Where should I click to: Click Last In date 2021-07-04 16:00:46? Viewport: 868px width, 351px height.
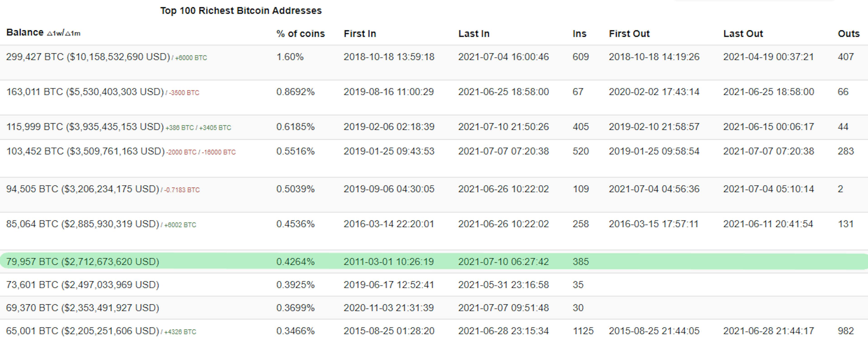coord(503,57)
